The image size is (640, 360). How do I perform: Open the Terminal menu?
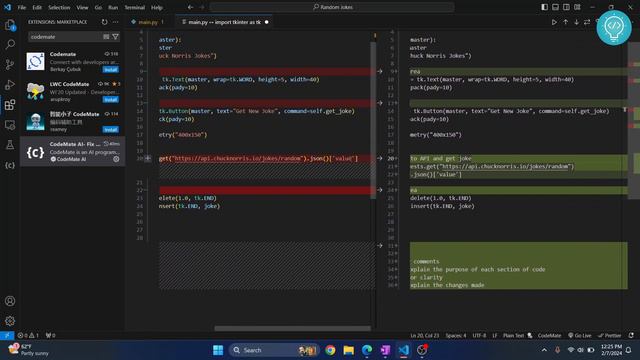[x=135, y=7]
